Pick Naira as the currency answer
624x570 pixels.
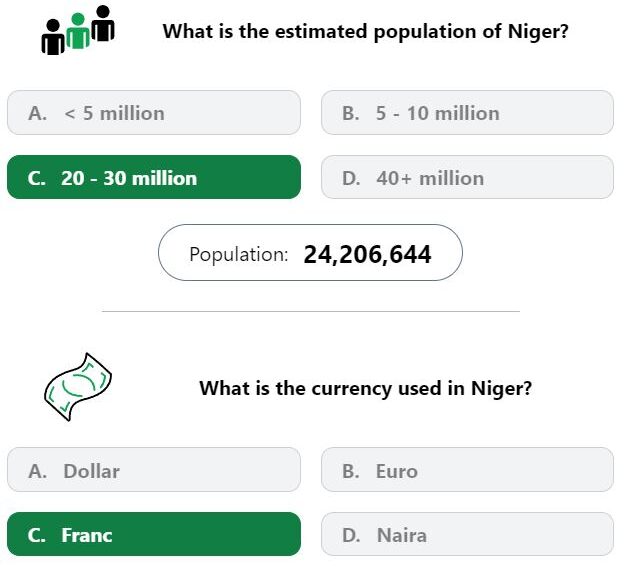coord(467,534)
